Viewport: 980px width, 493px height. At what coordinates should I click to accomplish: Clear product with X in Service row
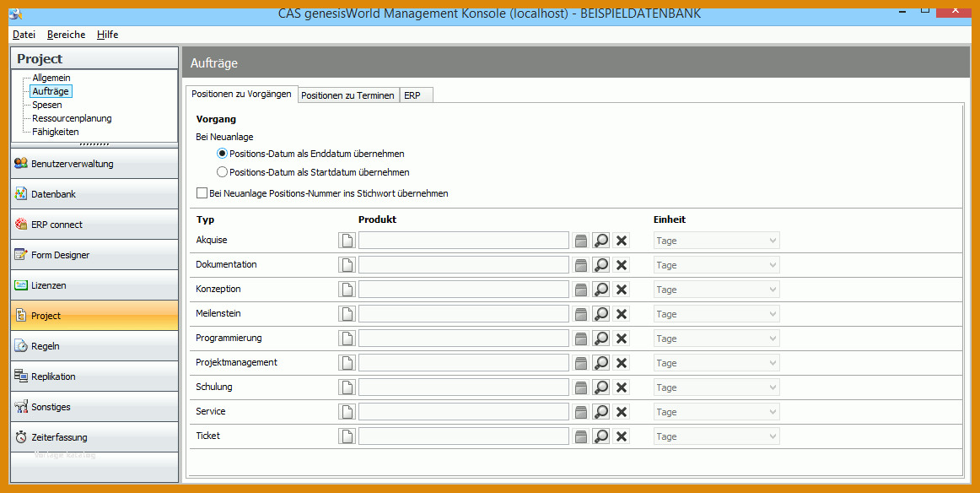[x=622, y=412]
